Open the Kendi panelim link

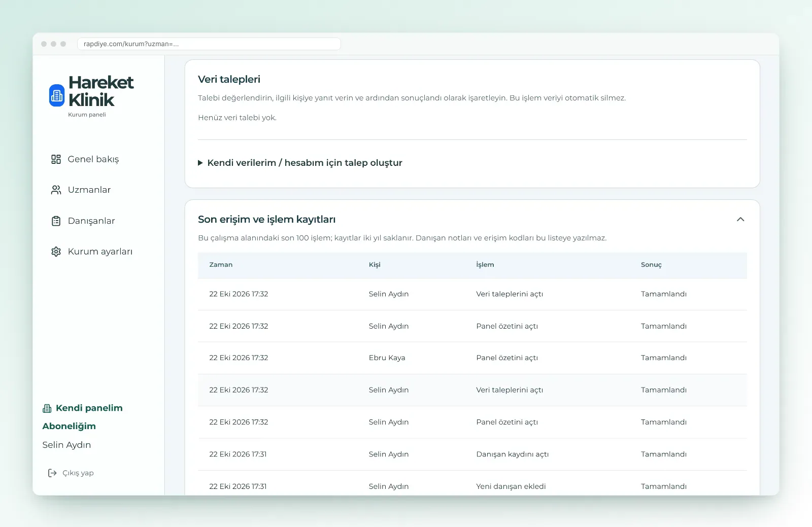pyautogui.click(x=83, y=408)
